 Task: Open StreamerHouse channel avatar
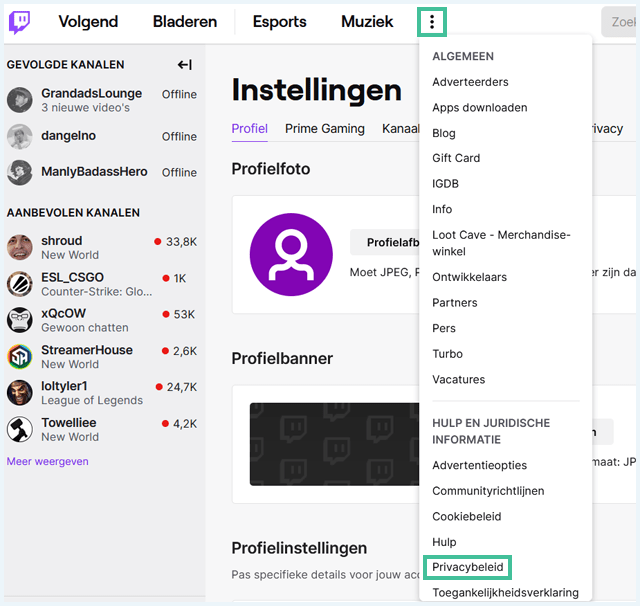click(20, 356)
